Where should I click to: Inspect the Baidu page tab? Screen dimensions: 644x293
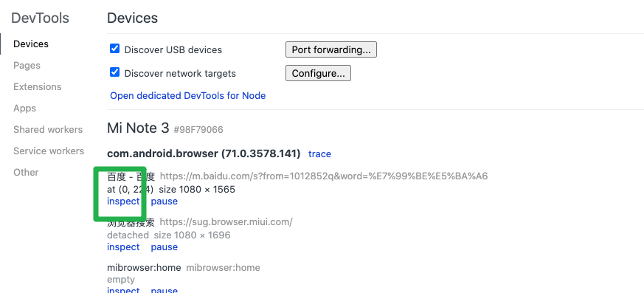coord(123,201)
